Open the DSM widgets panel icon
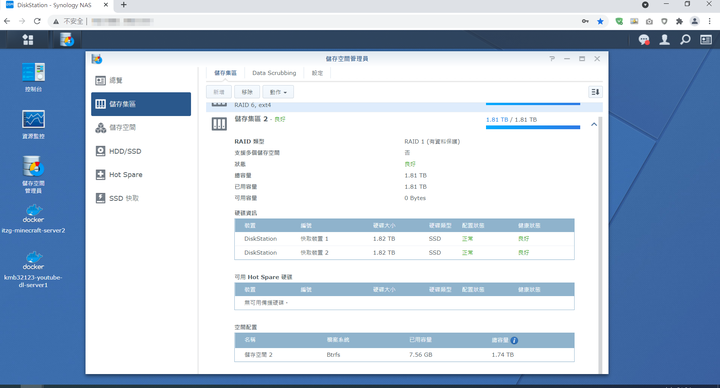Image resolution: width=720 pixels, height=388 pixels. 706,40
